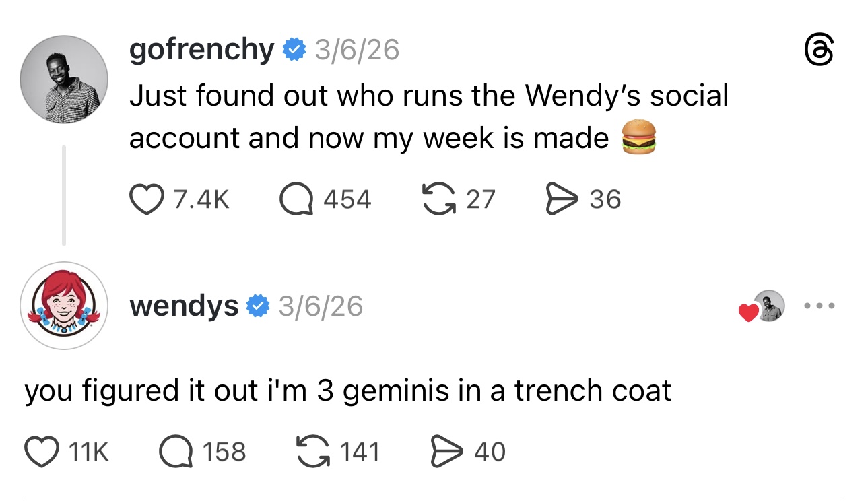Visit the gofrenchy username link
The image size is (868, 503).
201,50
